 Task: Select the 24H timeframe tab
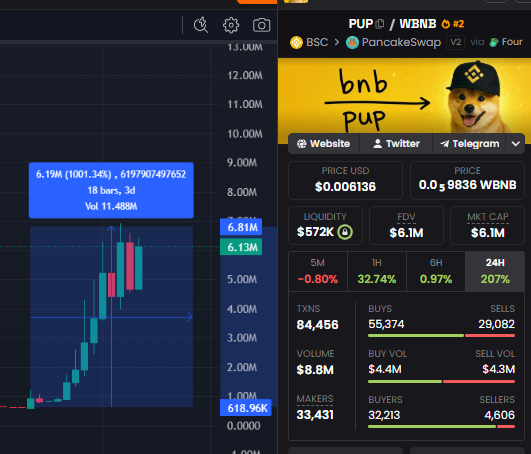(x=495, y=271)
